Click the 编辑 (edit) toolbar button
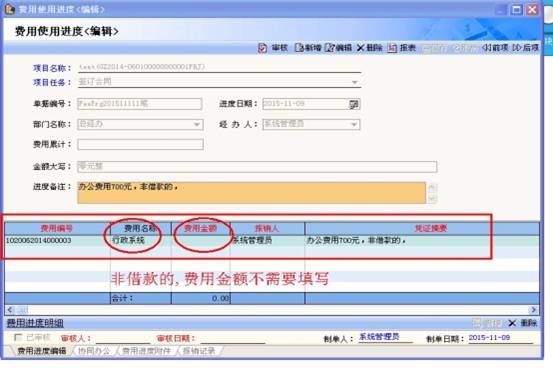 [338, 48]
